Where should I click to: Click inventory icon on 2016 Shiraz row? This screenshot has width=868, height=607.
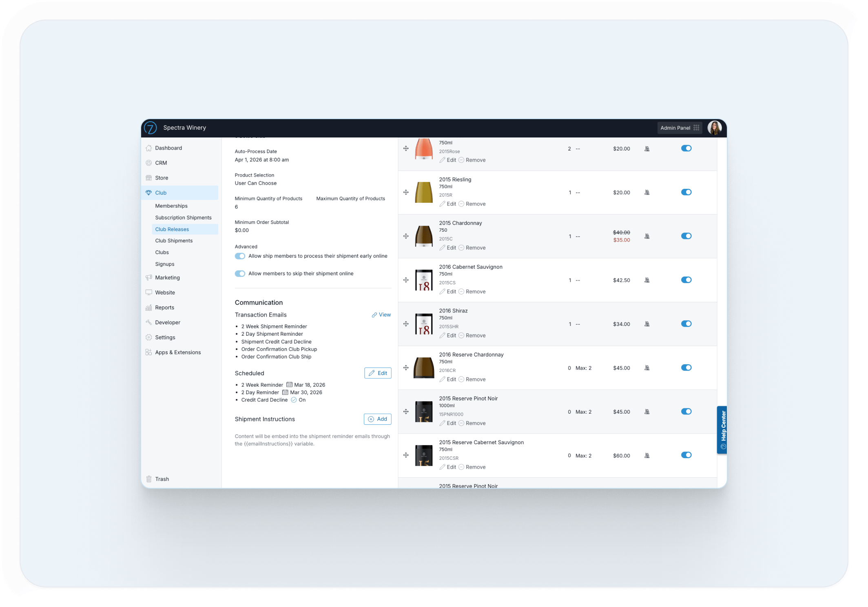[x=647, y=324]
